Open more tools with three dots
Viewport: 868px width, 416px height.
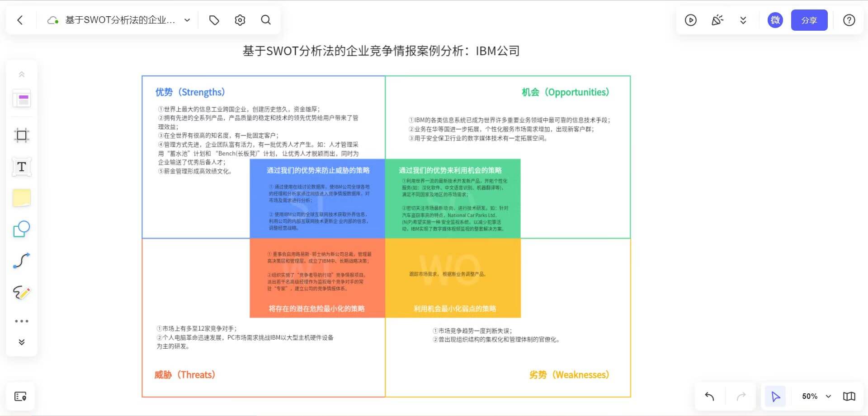point(21,321)
